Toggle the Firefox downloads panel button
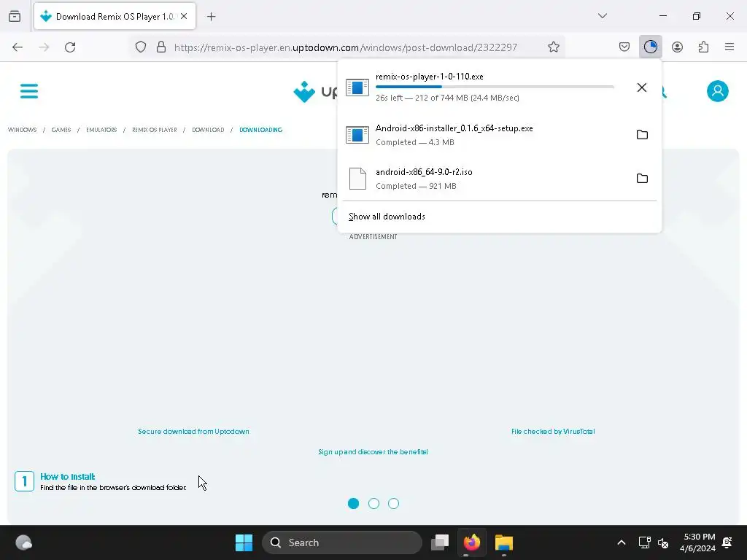 [650, 47]
